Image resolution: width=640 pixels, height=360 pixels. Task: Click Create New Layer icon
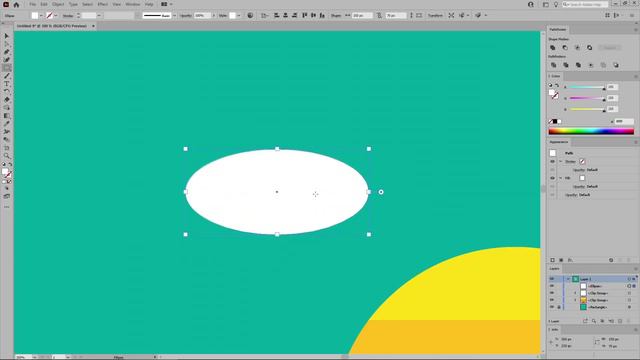click(620, 321)
